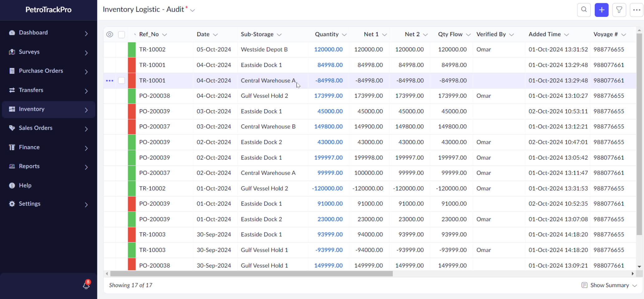
Task: Open the Inventory menu in the sidebar
Action: click(31, 109)
